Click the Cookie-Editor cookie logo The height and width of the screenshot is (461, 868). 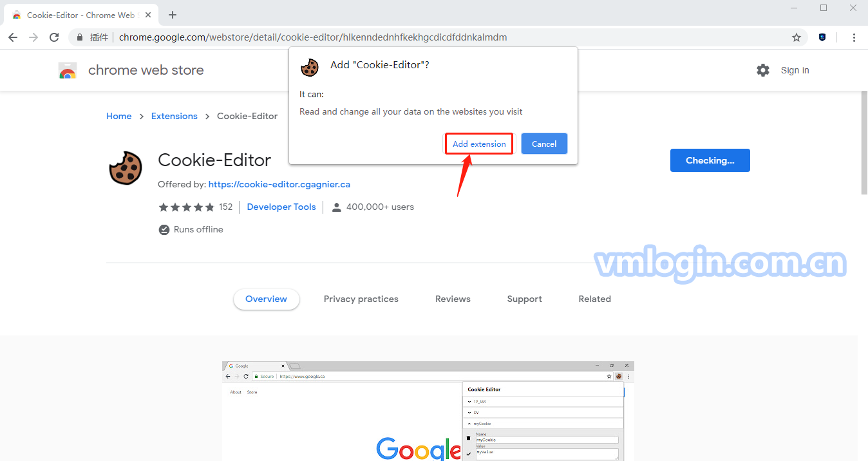(125, 168)
